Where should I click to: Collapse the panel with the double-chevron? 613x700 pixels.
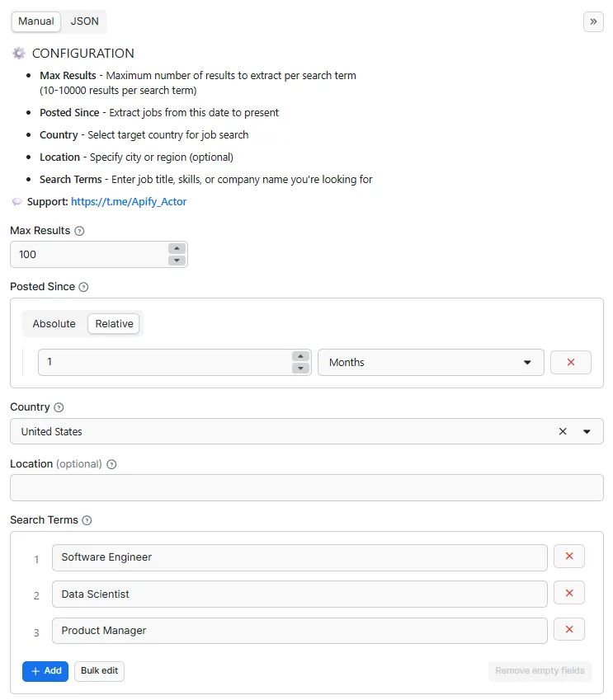click(593, 21)
